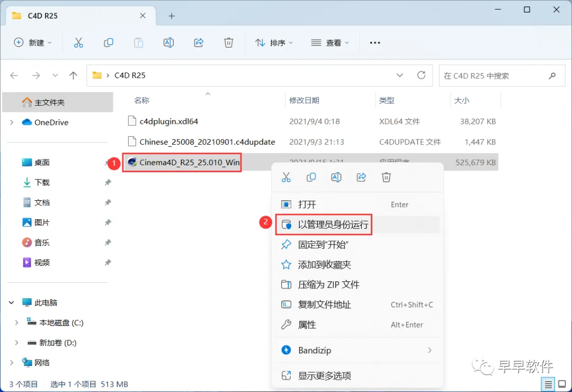This screenshot has width=572, height=392.
Task: Collapse the 此电脑 tree node
Action: click(x=12, y=302)
